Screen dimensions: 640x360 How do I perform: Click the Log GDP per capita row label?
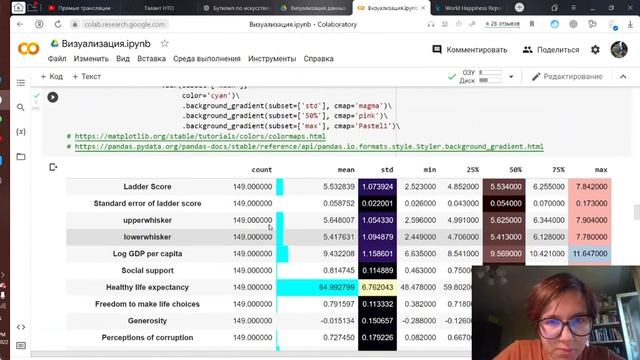(x=147, y=253)
